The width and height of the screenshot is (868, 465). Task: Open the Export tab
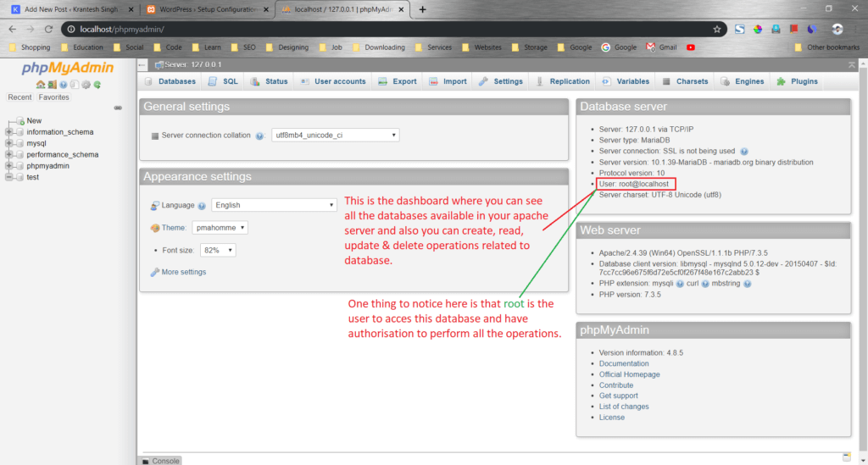[398, 81]
